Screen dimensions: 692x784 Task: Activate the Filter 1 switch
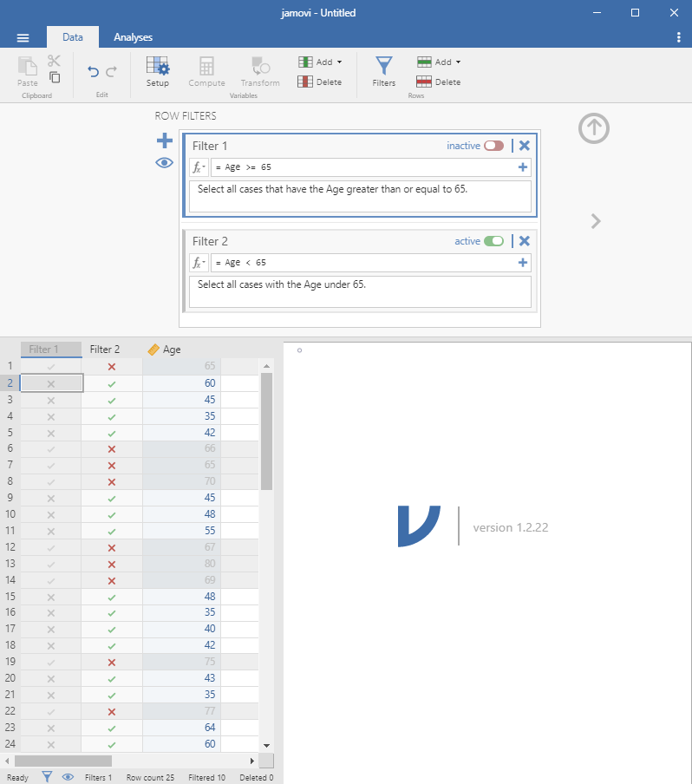[x=494, y=146]
